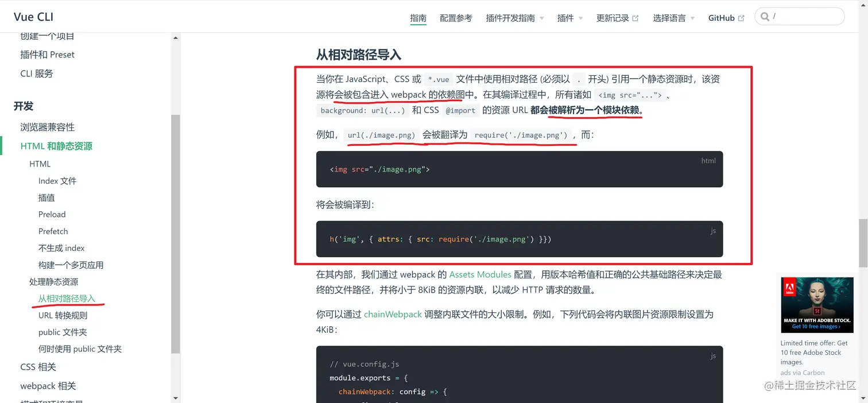The image size is (868, 403).
Task: Open the 配置参考 nav item
Action: click(456, 18)
